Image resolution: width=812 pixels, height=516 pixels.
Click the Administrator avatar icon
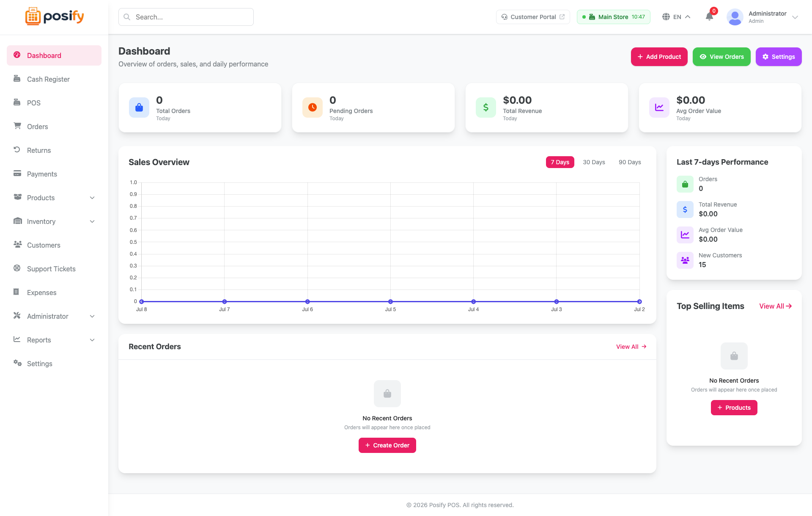(735, 17)
